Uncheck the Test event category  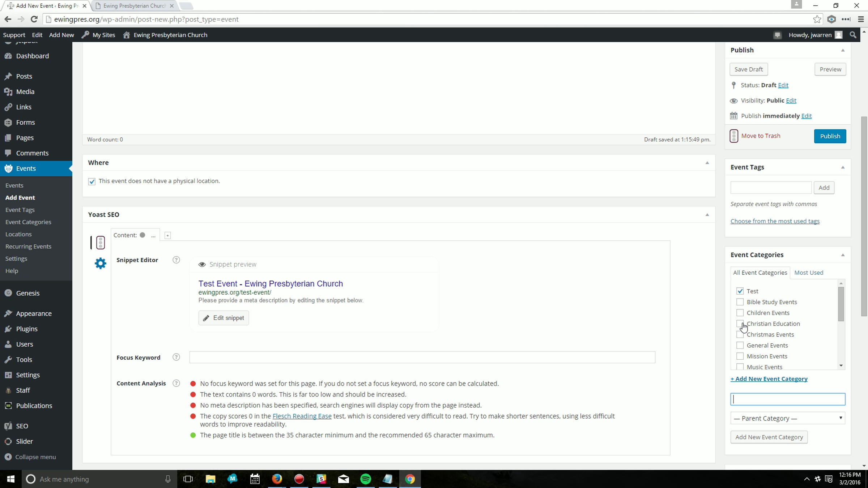tap(740, 291)
